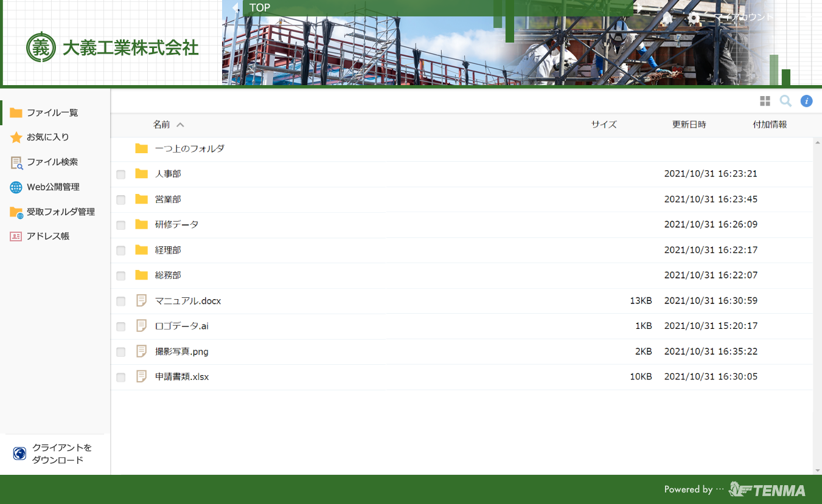Image resolution: width=822 pixels, height=504 pixels.
Task: Select the ロゴデータ.ai file name
Action: point(182,326)
